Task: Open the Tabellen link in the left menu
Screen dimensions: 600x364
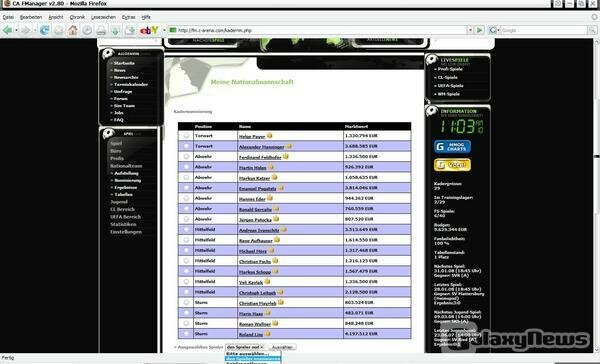Action: point(123,195)
